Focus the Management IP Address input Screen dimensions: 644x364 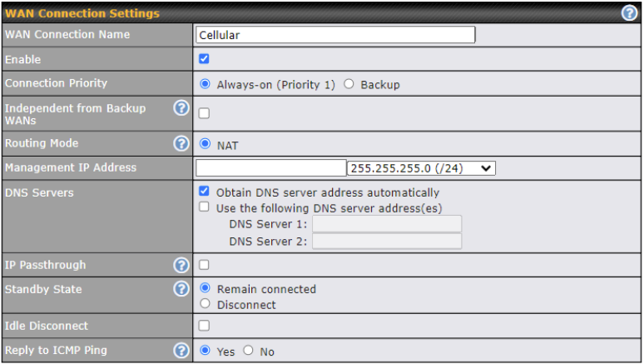(x=270, y=168)
